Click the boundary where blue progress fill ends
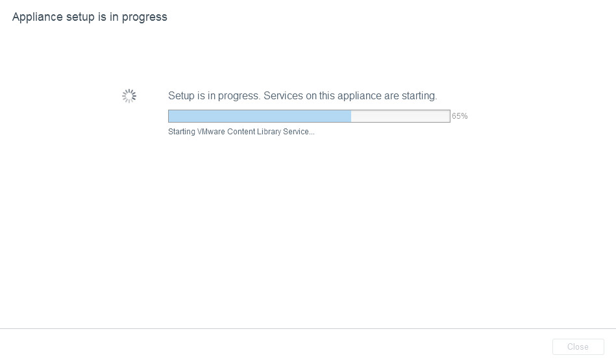Viewport: 616px width, 364px height. [351, 116]
